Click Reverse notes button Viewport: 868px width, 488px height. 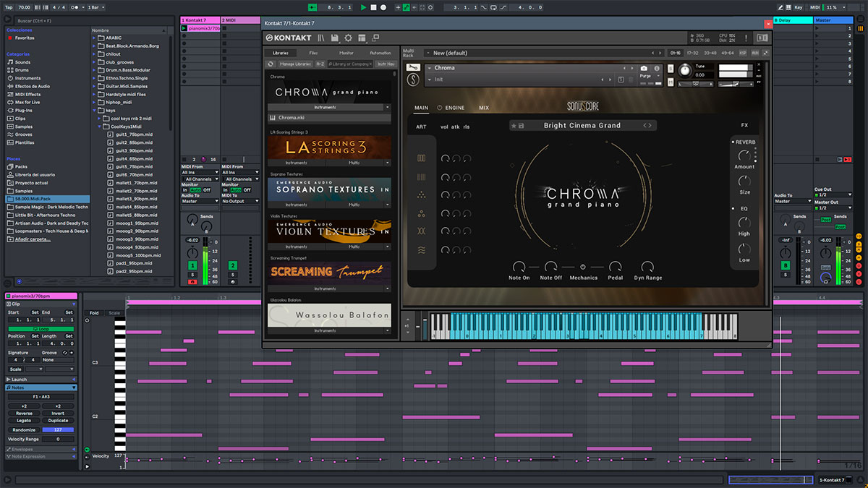click(x=24, y=413)
